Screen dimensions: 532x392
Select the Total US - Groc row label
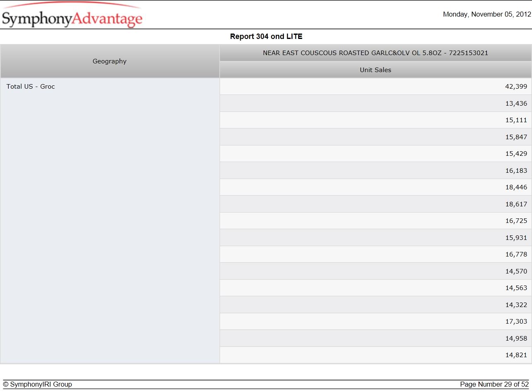tap(31, 87)
